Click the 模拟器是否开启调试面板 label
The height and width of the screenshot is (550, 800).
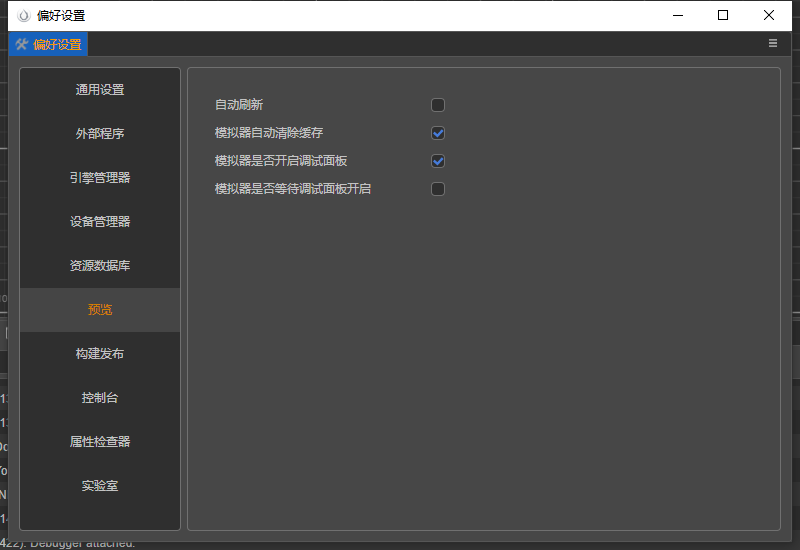281,161
